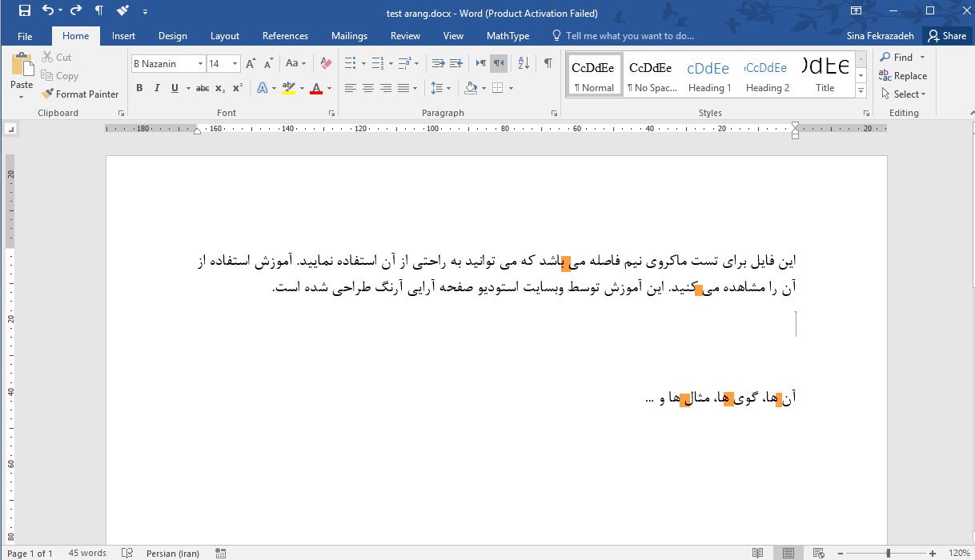Click the Center alignment icon
975x560 pixels.
368,88
